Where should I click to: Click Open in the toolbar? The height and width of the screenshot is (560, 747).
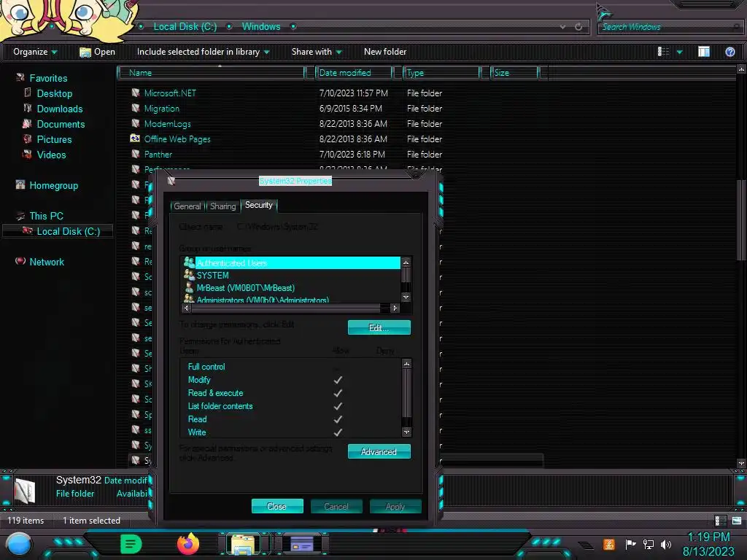(x=97, y=52)
